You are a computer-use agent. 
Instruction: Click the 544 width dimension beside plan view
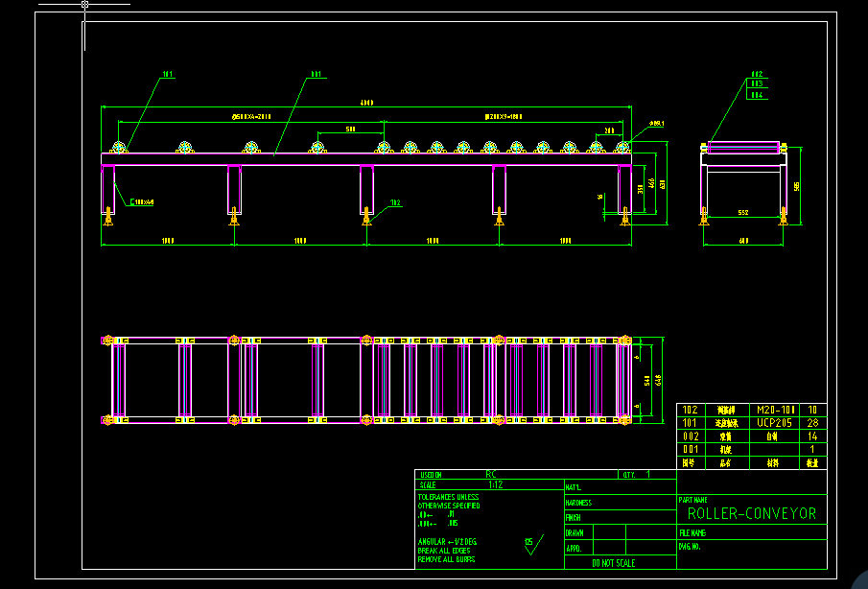click(646, 380)
